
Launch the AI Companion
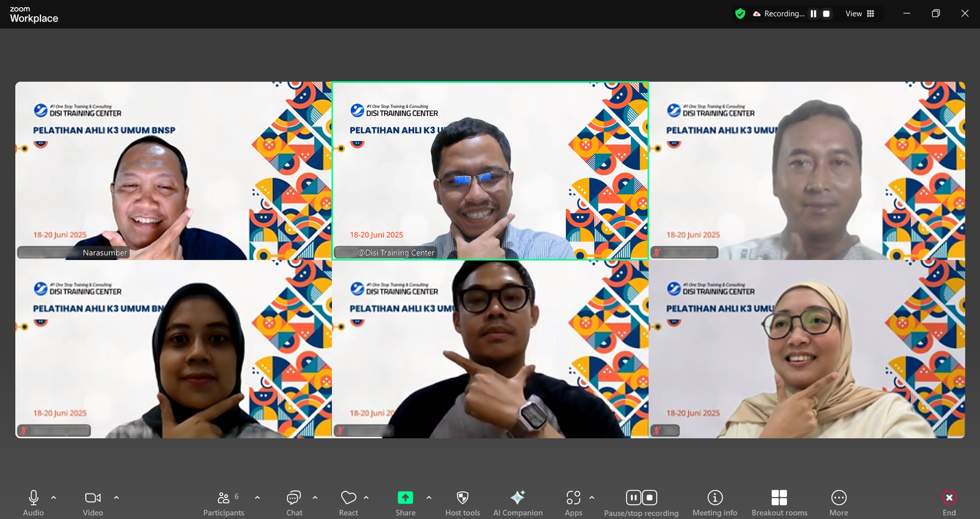pyautogui.click(x=518, y=502)
